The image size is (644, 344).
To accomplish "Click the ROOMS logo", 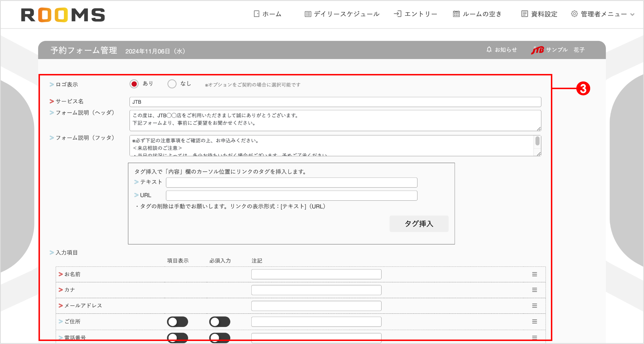I will 63,15.
